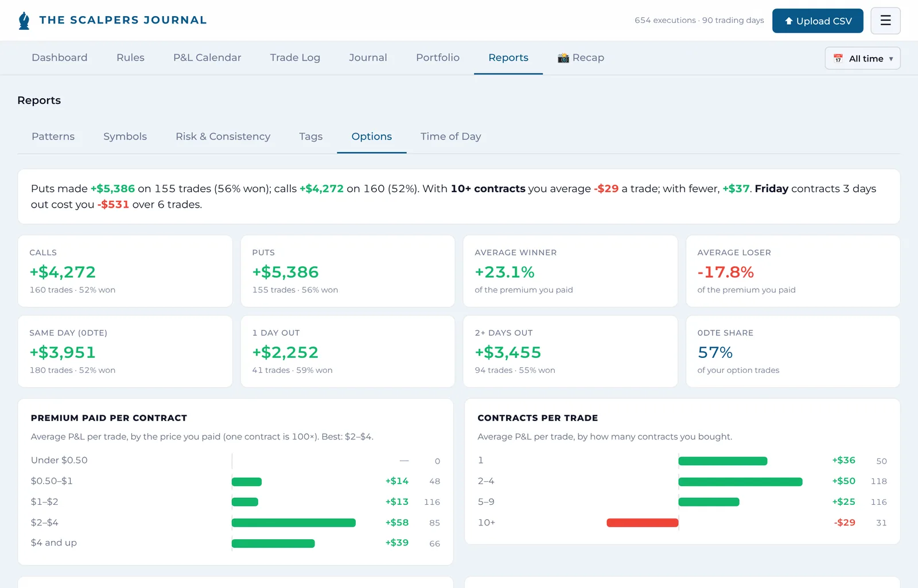Click the 1 contract green bar
This screenshot has height=588, width=918.
[723, 461]
